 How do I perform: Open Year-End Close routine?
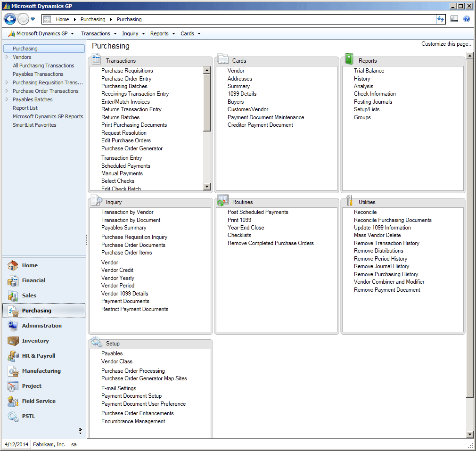click(246, 228)
